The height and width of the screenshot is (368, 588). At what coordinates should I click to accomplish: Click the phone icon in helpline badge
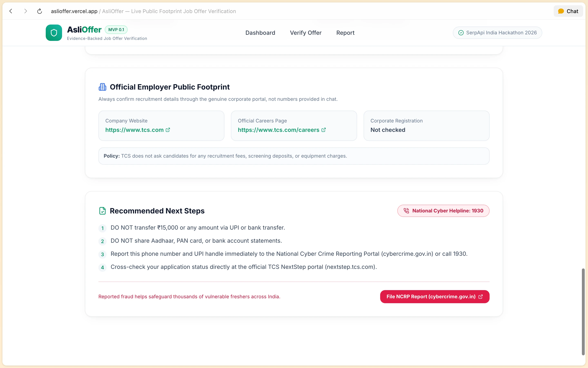[406, 211]
